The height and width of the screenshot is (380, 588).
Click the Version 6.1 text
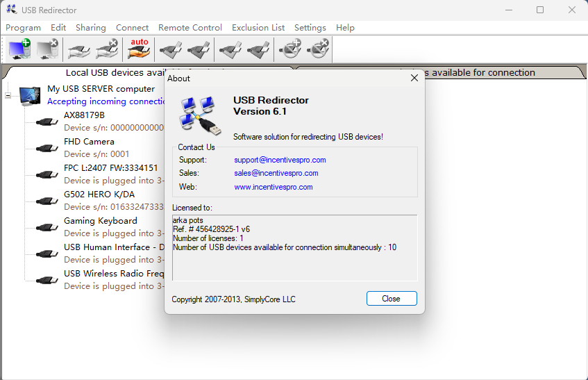pos(260,111)
